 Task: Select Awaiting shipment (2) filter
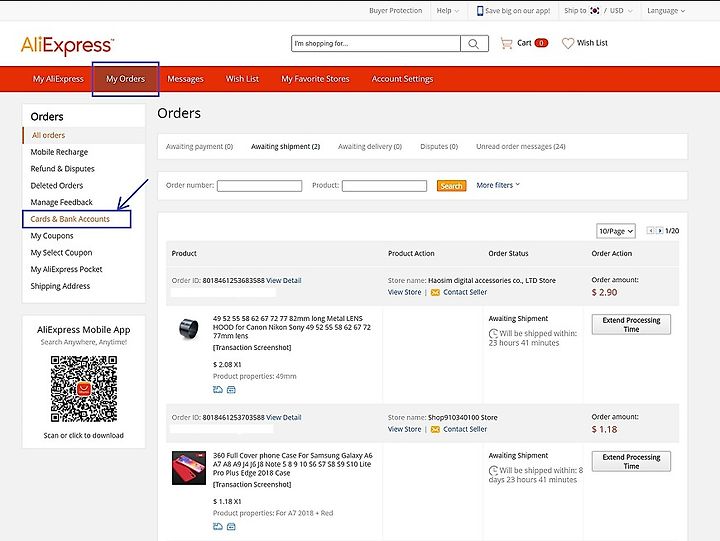pyautogui.click(x=285, y=147)
